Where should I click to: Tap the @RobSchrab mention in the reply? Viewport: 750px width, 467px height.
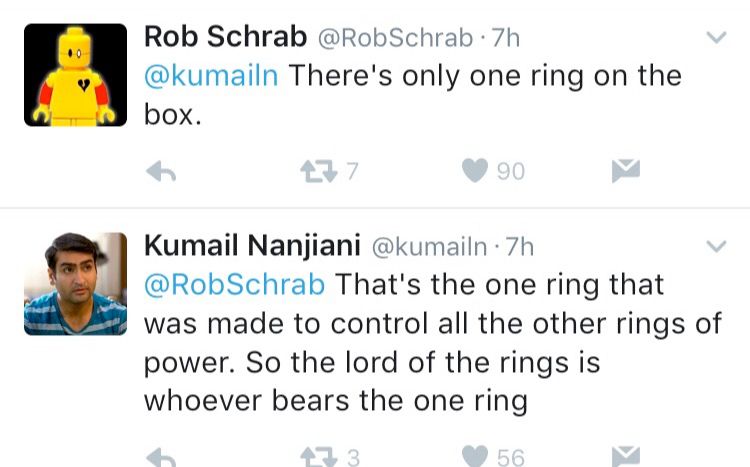[x=234, y=284]
